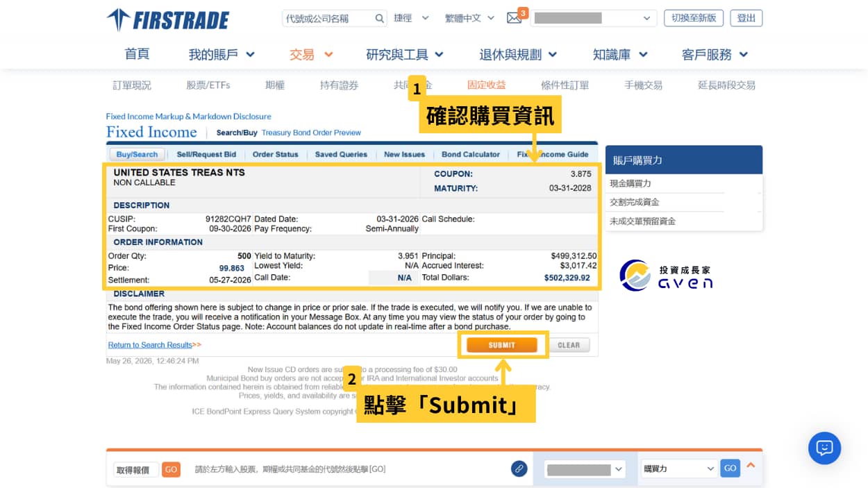The width and height of the screenshot is (868, 488).
Task: Click the 登出 logout button
Action: [746, 18]
